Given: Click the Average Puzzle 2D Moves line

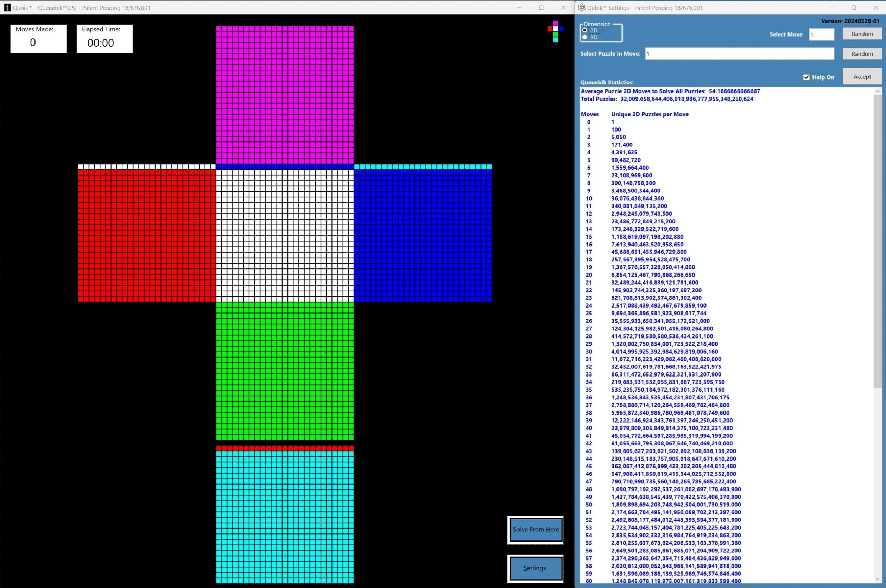Looking at the screenshot, I should (670, 91).
